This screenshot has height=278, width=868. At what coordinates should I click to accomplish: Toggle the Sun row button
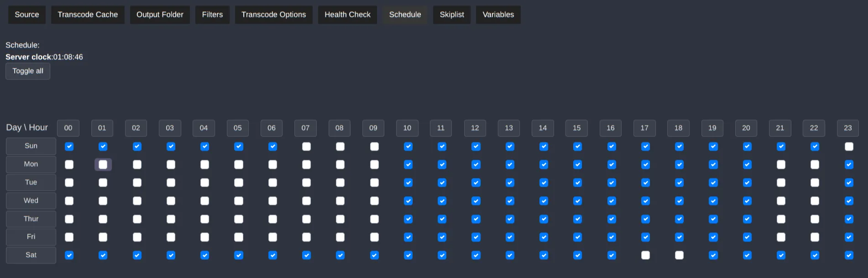31,146
